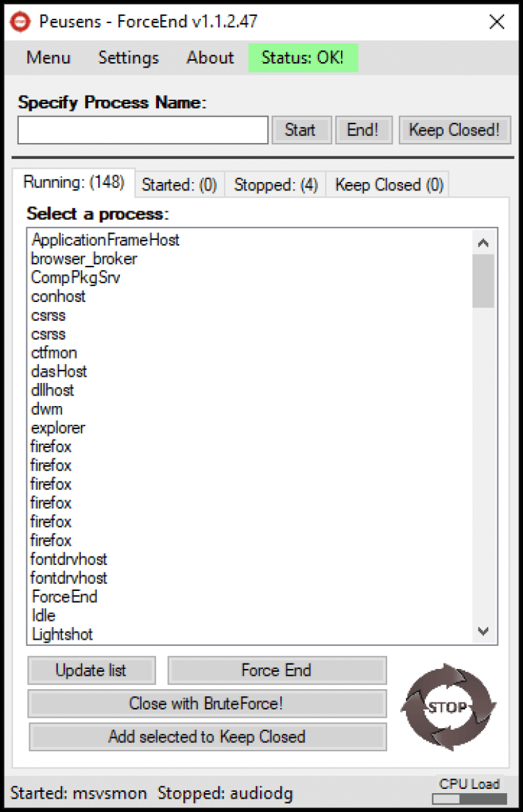Click Add selected to Keep Closed
The height and width of the screenshot is (812, 523).
pos(207,737)
